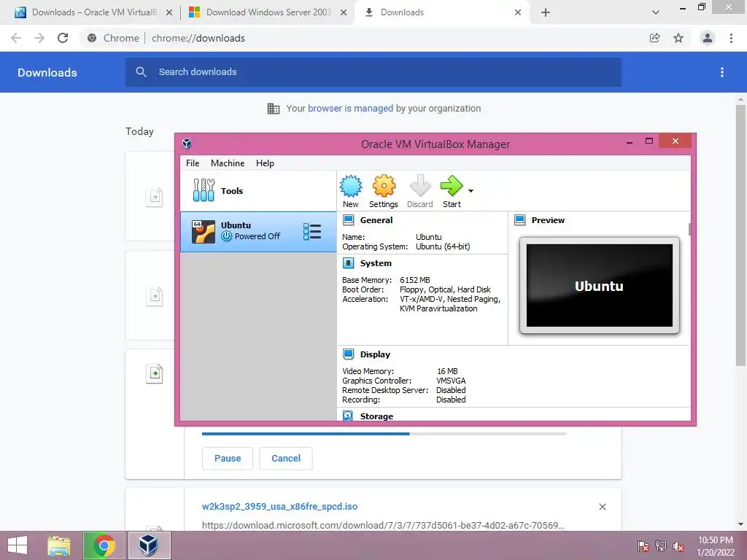Click the Chrome back arrow
Image resolution: width=747 pixels, height=560 pixels.
(16, 38)
